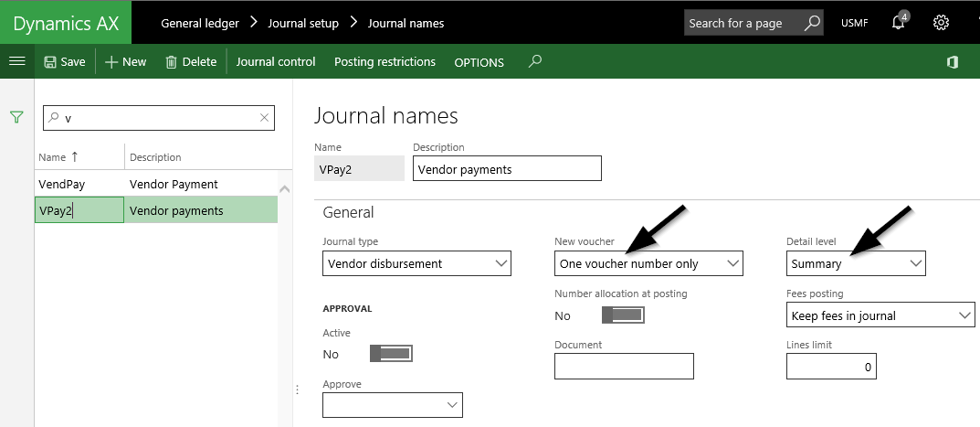Click the Office icon in the toolbar
The height and width of the screenshot is (427, 980).
coord(952,61)
